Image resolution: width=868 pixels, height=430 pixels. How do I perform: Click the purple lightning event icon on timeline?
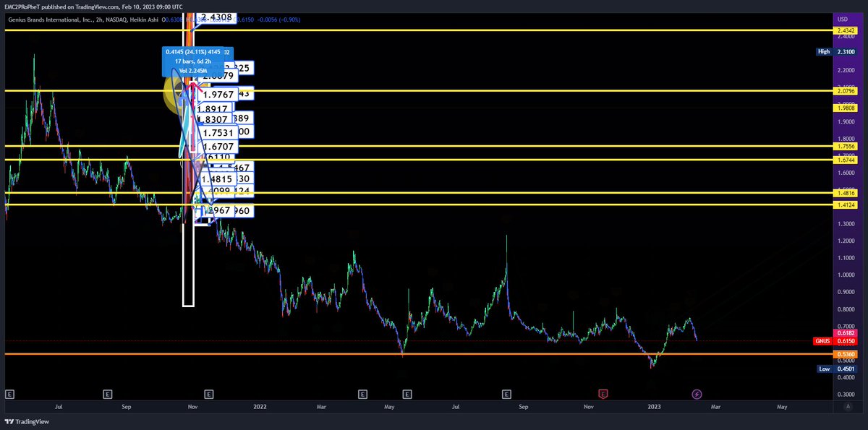pos(696,395)
